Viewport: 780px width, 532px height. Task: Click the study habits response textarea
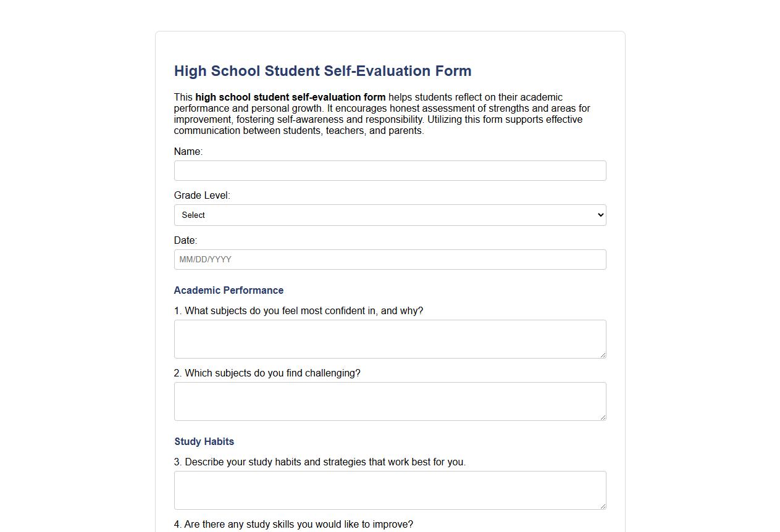390,490
